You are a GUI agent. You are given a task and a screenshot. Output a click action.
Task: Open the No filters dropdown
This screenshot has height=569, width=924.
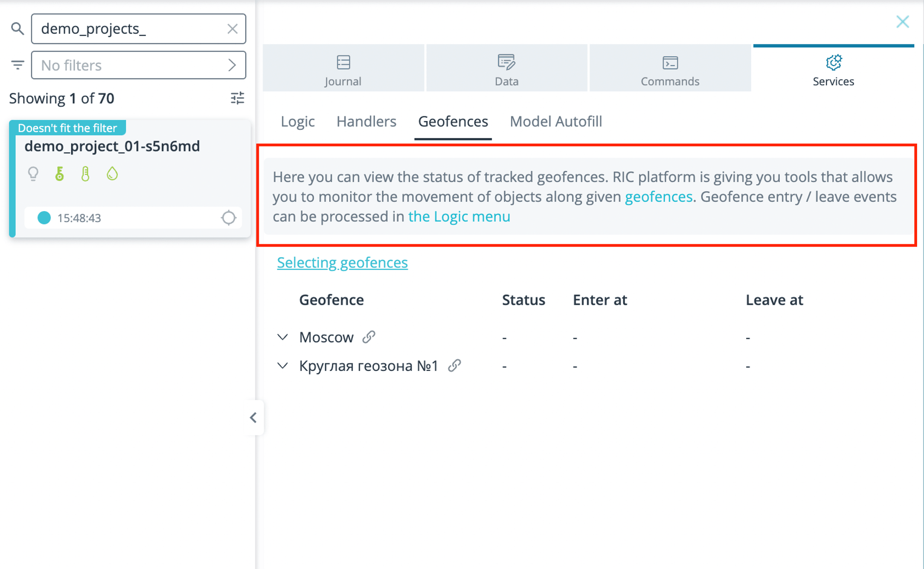tap(139, 65)
